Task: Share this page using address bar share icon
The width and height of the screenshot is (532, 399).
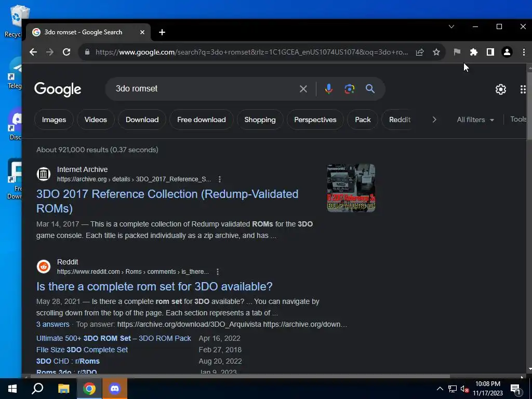Action: tap(420, 52)
